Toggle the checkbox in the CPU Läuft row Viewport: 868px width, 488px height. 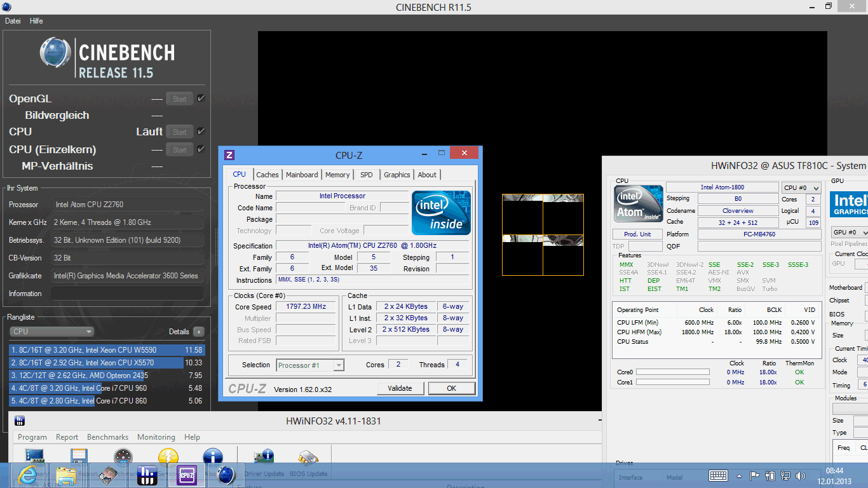coord(201,132)
